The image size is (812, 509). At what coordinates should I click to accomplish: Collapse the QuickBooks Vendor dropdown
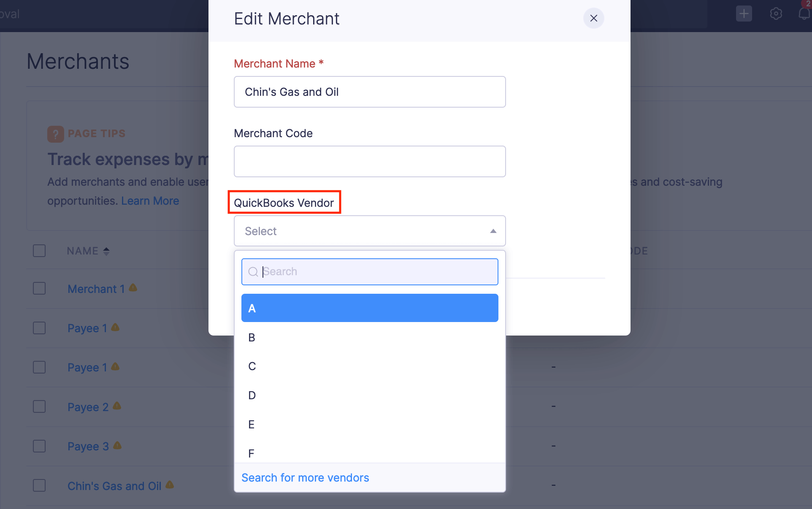tap(493, 231)
